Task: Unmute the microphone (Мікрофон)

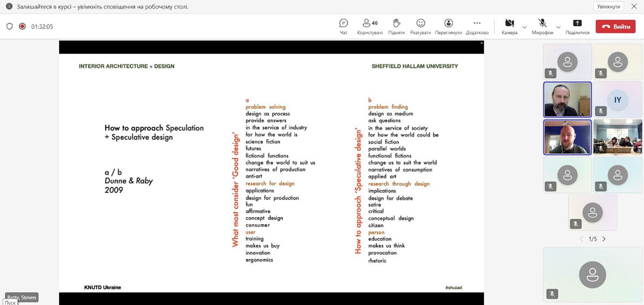Action: point(542,26)
